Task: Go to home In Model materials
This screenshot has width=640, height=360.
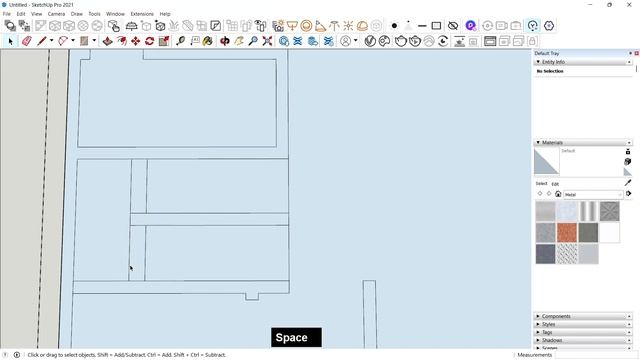Action: [x=558, y=194]
